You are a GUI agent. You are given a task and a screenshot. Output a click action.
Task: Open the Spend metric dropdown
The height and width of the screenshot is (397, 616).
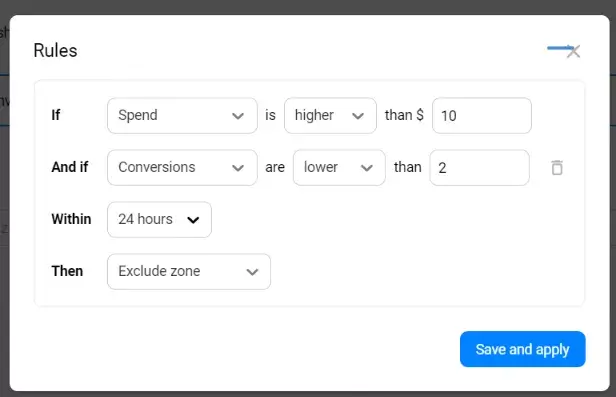182,115
